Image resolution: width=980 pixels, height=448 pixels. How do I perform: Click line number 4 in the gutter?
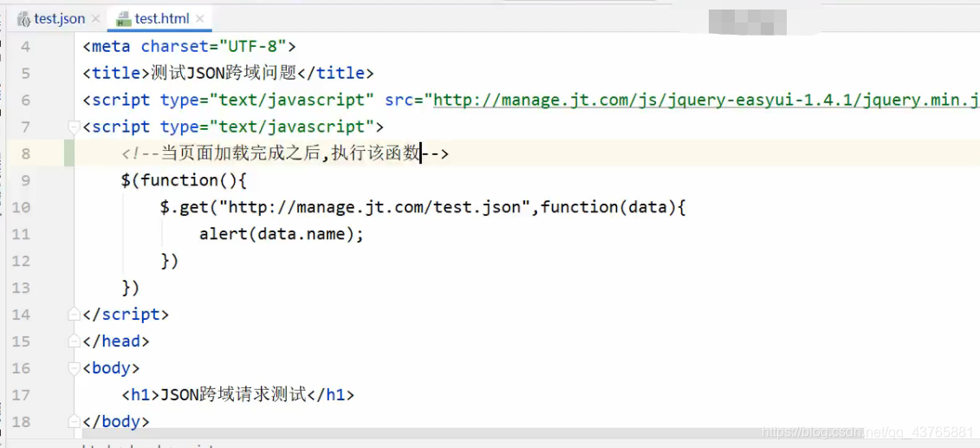click(25, 47)
